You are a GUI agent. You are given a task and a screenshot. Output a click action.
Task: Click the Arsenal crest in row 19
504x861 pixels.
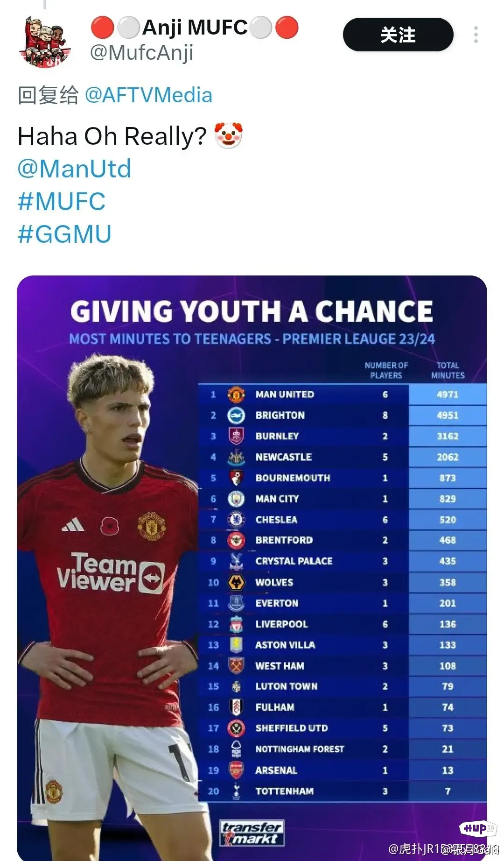coord(236,770)
